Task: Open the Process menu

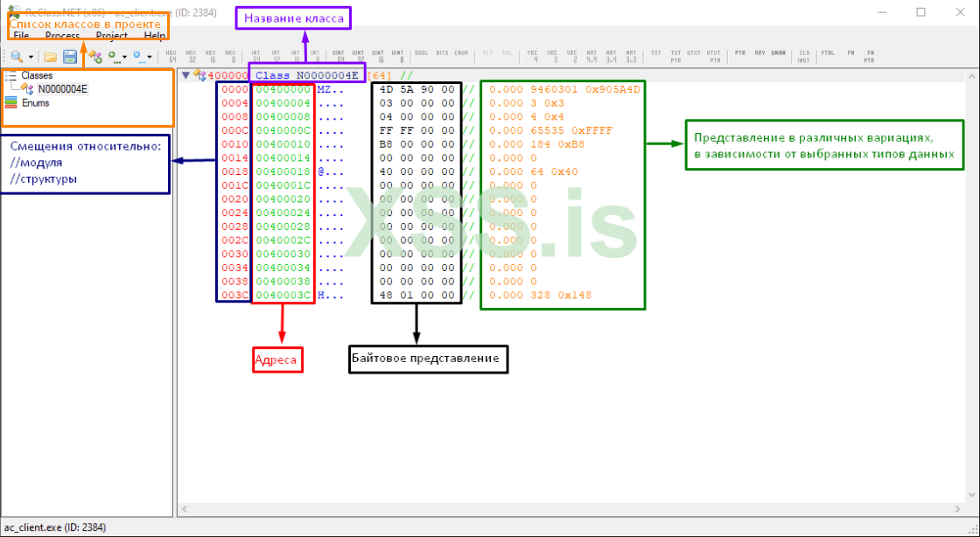Action: pyautogui.click(x=62, y=36)
